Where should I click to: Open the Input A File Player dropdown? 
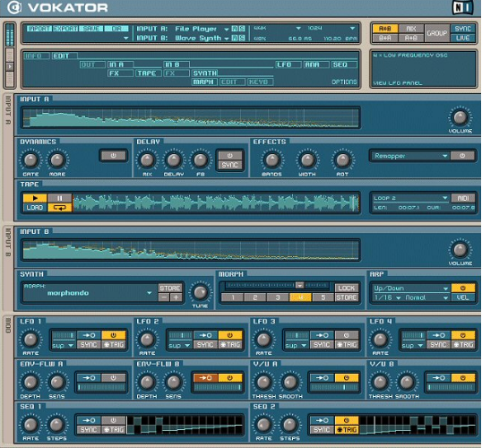tap(227, 30)
